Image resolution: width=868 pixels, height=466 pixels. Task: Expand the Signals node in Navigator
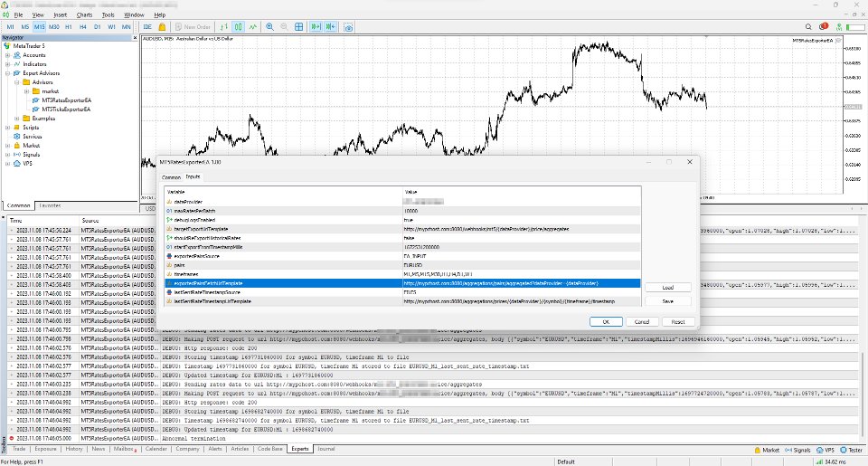[8, 155]
